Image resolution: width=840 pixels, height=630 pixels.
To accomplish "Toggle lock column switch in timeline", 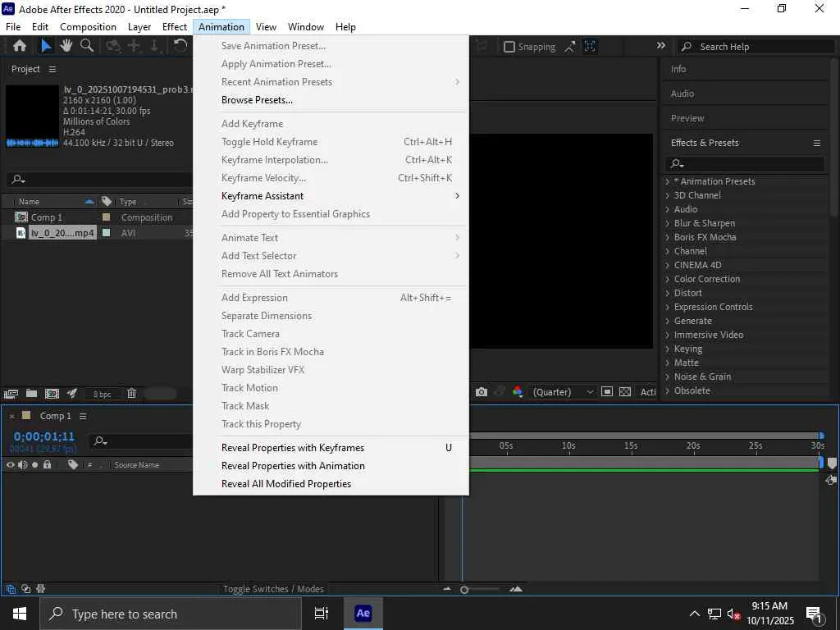I will [47, 465].
